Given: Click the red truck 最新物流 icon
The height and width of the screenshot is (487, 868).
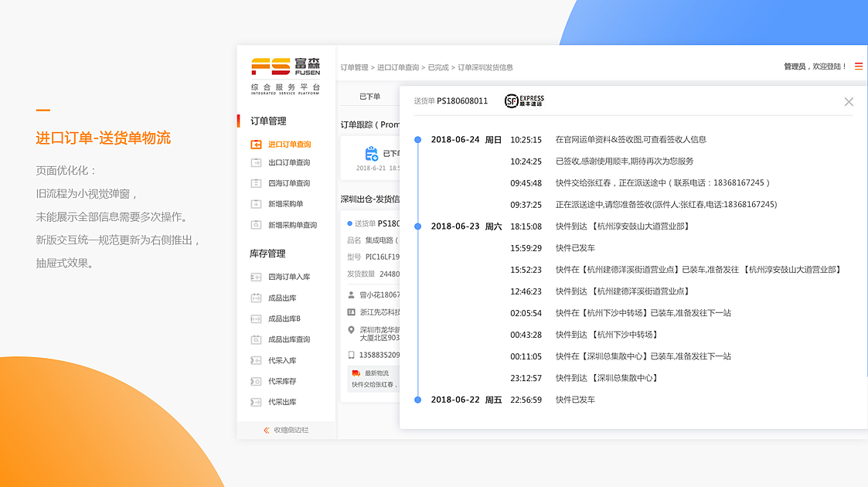Looking at the screenshot, I should pos(356,373).
